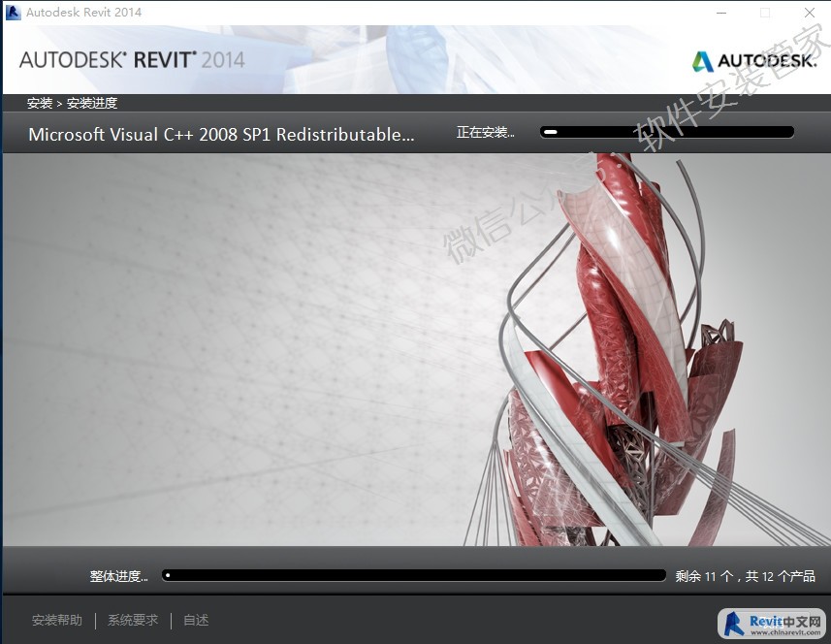The image size is (831, 644).
Task: Click the Revit app icon in title bar
Action: tap(14, 13)
